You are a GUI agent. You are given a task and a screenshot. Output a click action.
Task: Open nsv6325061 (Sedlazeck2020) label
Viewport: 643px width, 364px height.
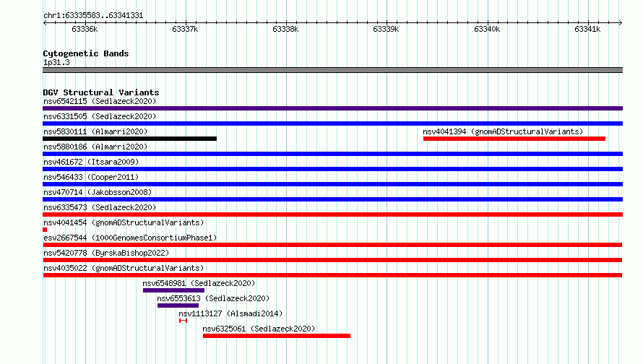click(259, 329)
